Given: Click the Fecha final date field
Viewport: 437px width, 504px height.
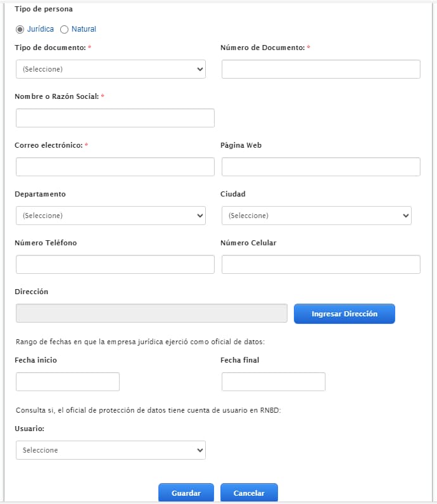Looking at the screenshot, I should click(273, 382).
